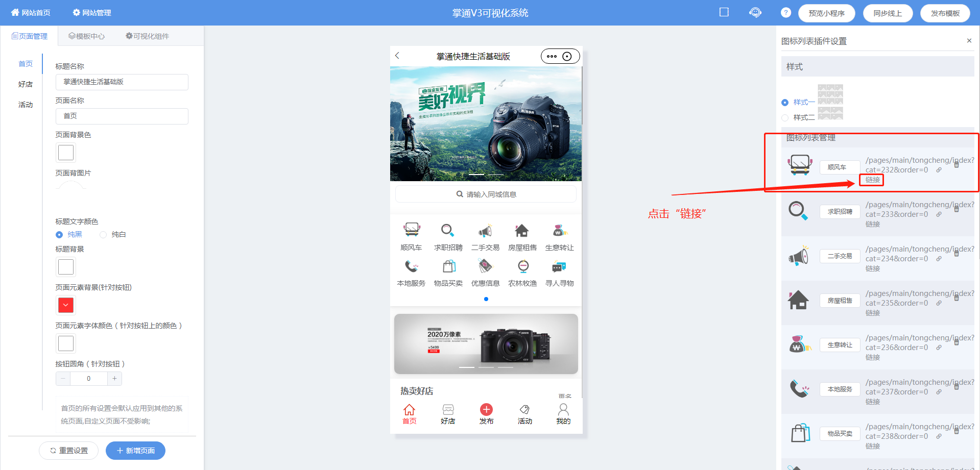
Task: Delete the 生意转让 row via trash icon
Action: pos(957,342)
